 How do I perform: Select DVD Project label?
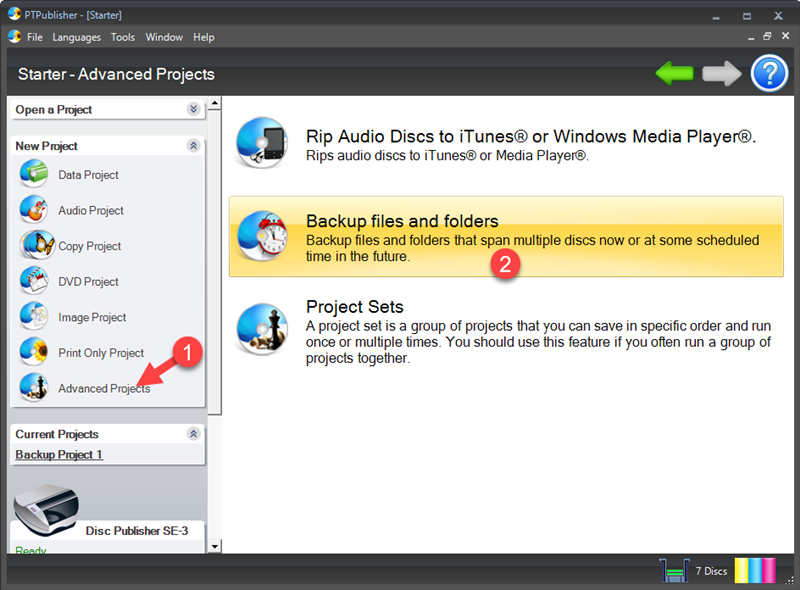[88, 282]
